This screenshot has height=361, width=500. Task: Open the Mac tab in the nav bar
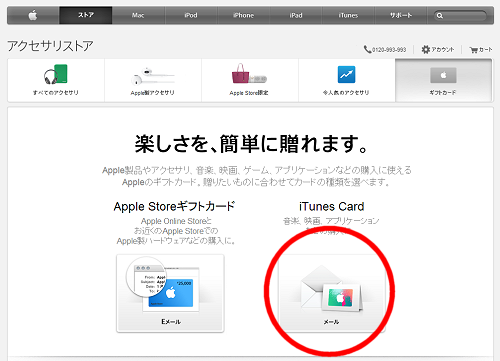tap(138, 15)
